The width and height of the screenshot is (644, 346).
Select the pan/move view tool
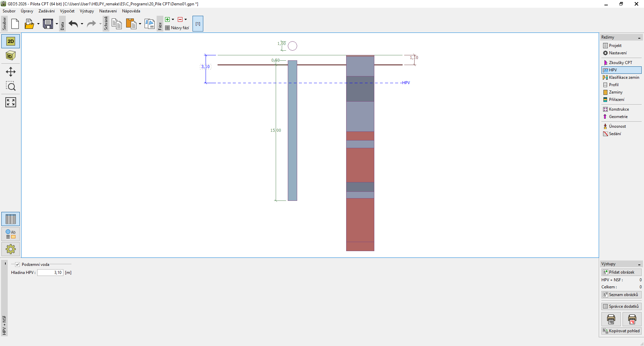click(x=11, y=72)
